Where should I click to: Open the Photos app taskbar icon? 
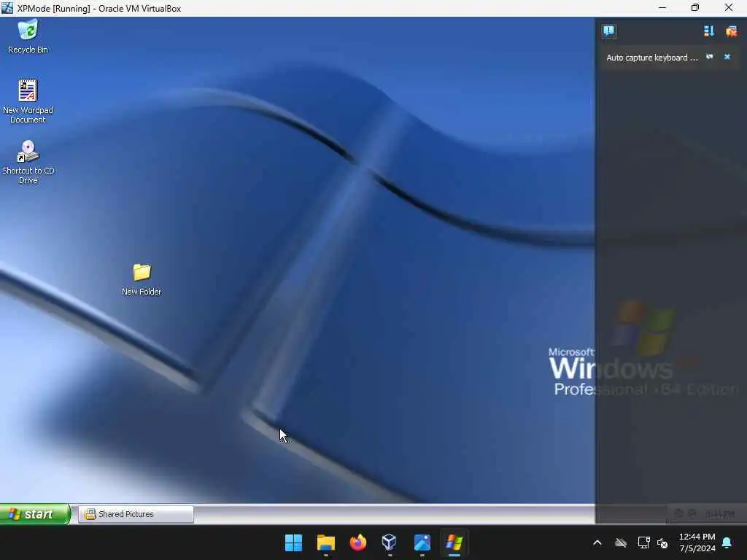point(422,542)
